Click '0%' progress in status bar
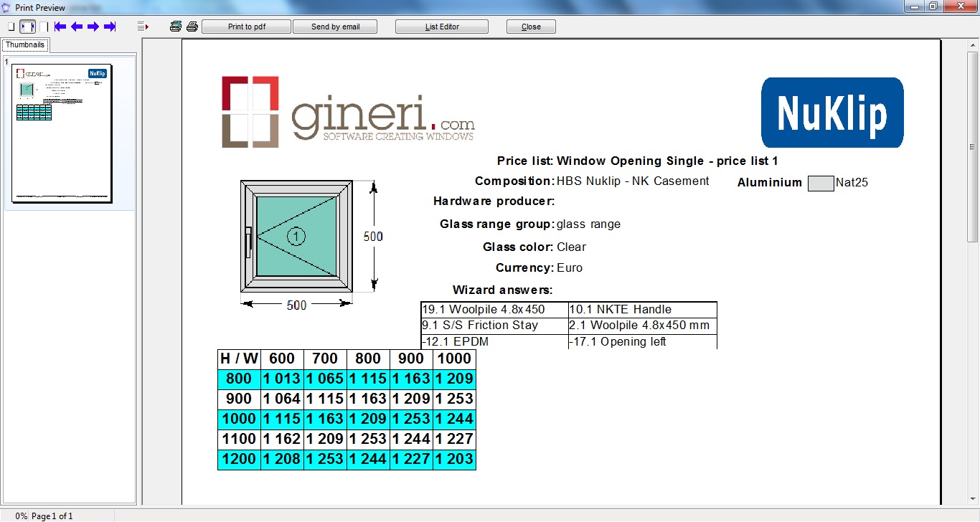 [x=21, y=516]
